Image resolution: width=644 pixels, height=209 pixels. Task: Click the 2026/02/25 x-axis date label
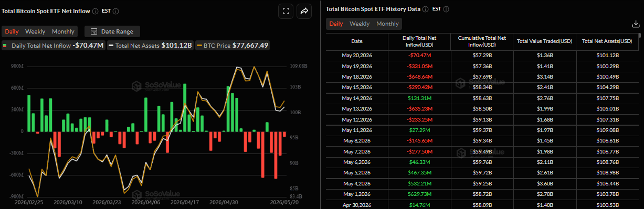pos(28,202)
